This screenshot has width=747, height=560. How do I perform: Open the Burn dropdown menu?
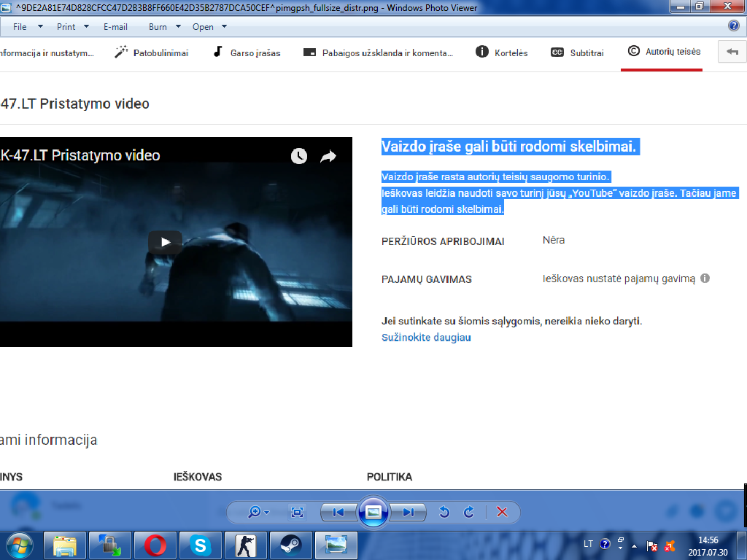coord(163,27)
